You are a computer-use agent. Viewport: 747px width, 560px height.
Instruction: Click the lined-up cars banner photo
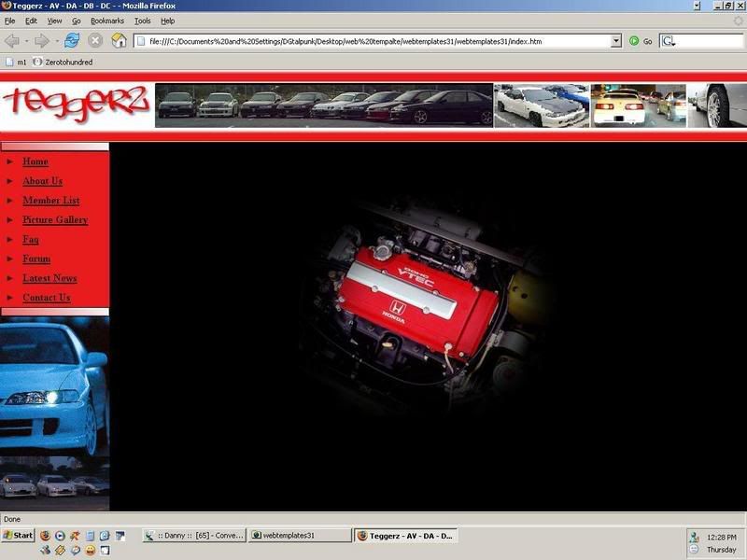coord(324,105)
